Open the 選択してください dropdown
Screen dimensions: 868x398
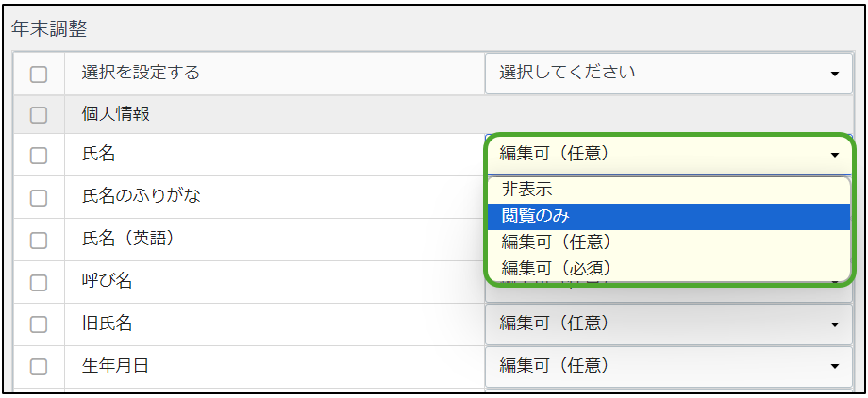tap(669, 74)
